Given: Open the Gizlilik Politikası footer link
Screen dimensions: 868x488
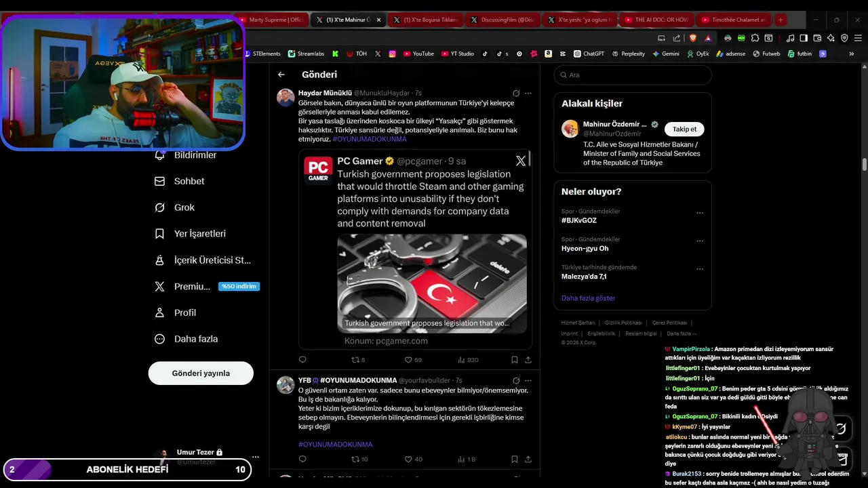Looking at the screenshot, I should click(x=623, y=323).
